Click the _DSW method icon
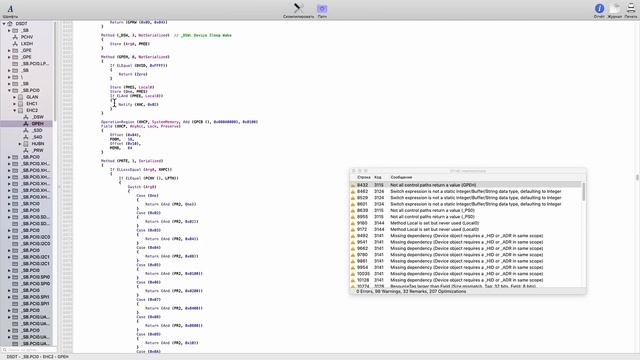The height and width of the screenshot is (360, 640). pos(26,117)
